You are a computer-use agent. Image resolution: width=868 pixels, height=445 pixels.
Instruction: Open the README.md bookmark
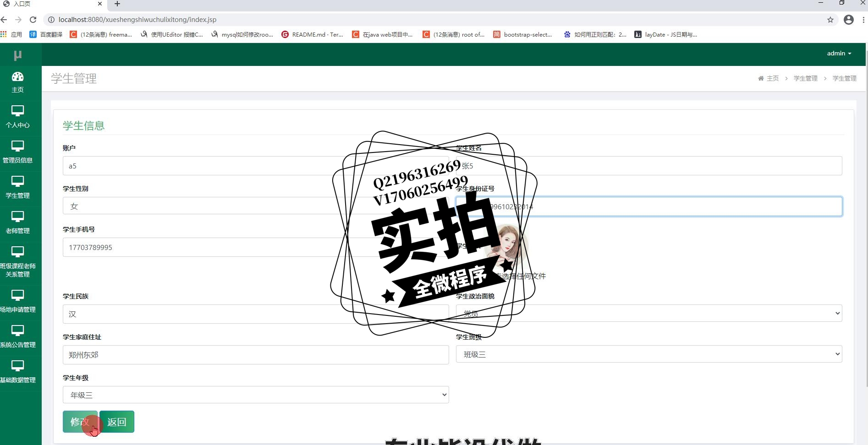pyautogui.click(x=312, y=34)
